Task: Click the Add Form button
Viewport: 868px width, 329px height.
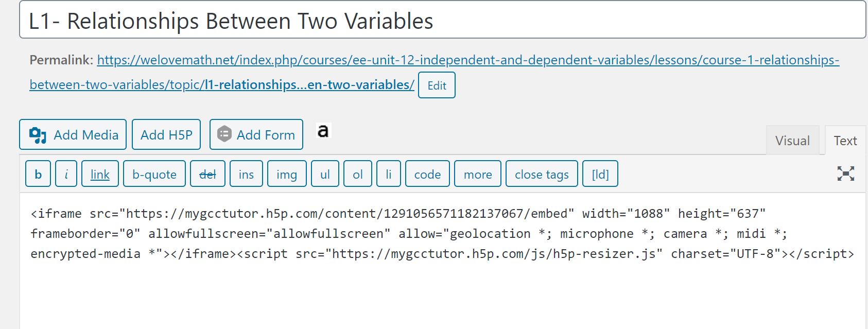Action: tap(256, 134)
